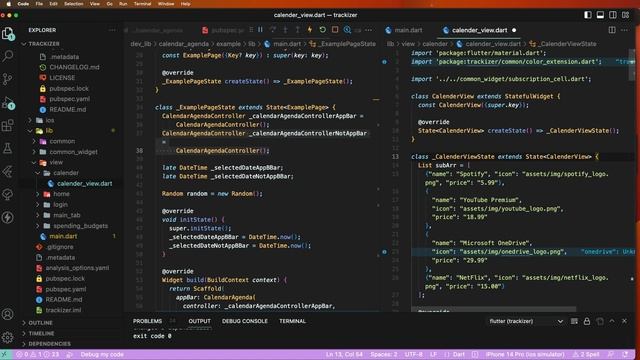
Task: Change Spaces: 2 indentation setting
Action: click(x=384, y=354)
